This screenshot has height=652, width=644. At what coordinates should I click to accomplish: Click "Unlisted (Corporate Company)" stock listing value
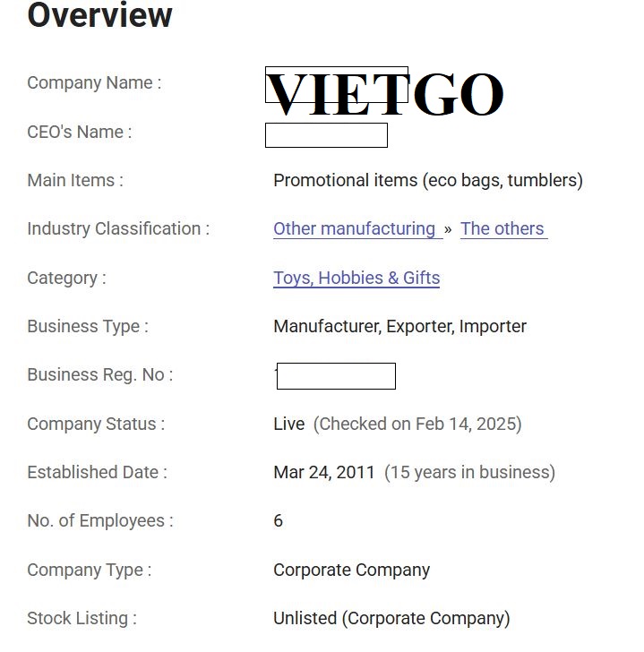(x=391, y=618)
